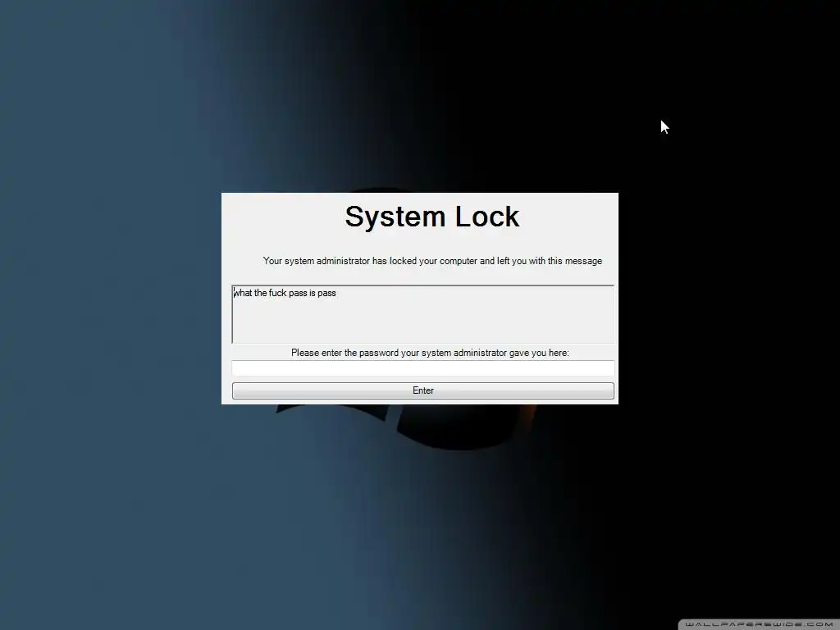The width and height of the screenshot is (840, 630).
Task: Place cursor at start of administrator's message
Action: pos(234,293)
